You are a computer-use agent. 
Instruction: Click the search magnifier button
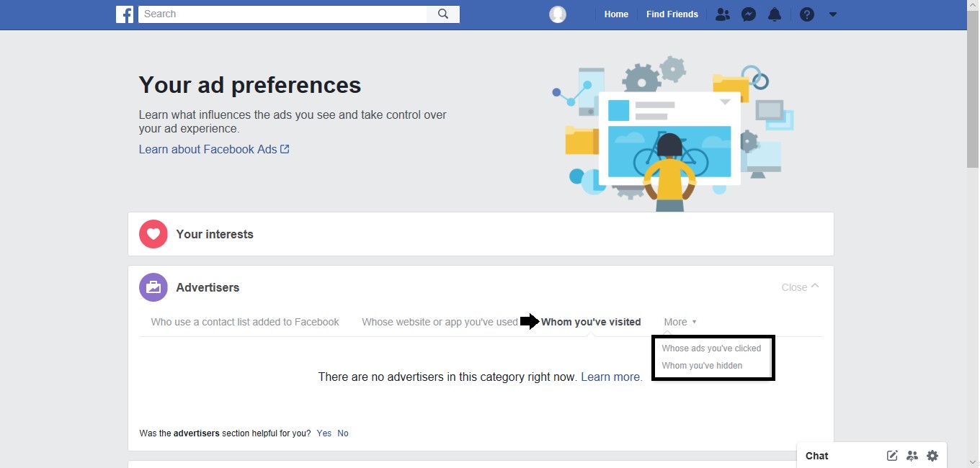click(443, 14)
